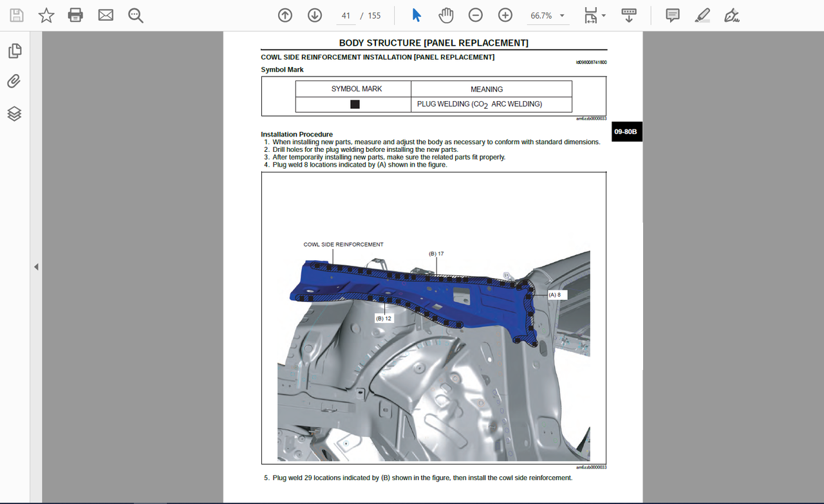Click 'BODY STRUCTURE [PANEL REPLACEMENT]' heading
This screenshot has height=504, width=824.
point(434,43)
